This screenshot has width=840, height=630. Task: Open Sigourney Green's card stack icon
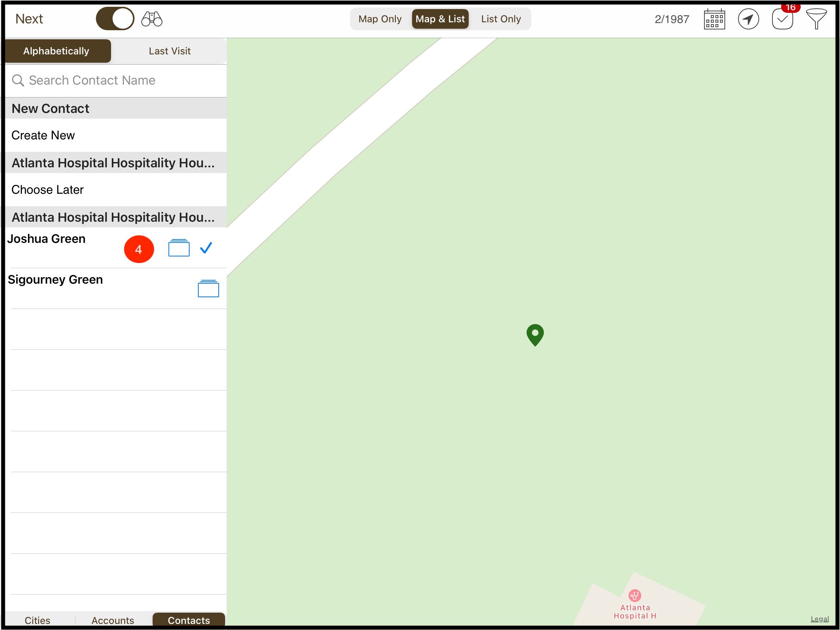(208, 289)
